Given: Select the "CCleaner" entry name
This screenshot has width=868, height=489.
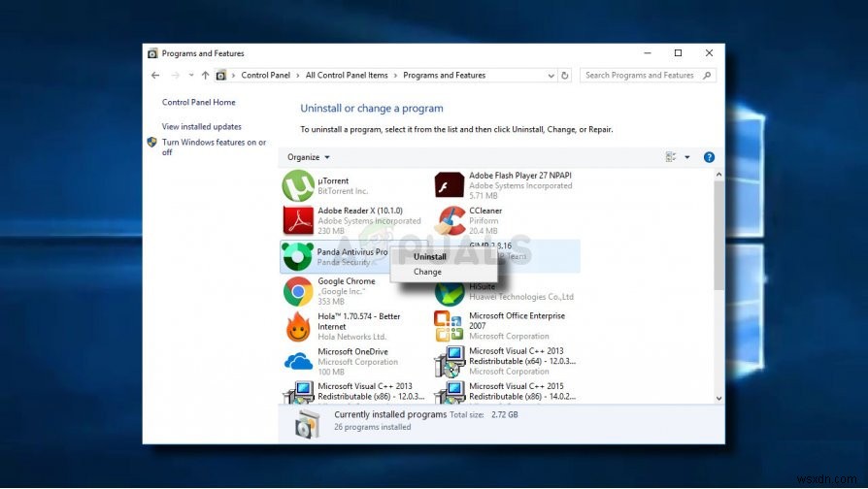Looking at the screenshot, I should pyautogui.click(x=485, y=211).
